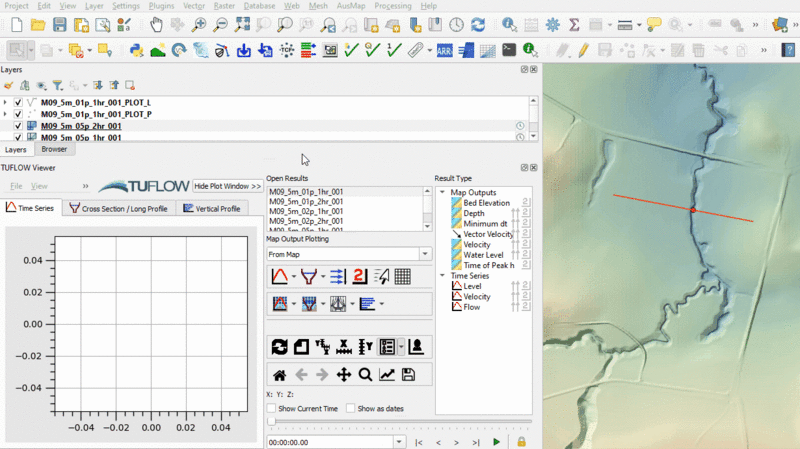Select M09_5m_01p_2hr_001 in Open Results
Viewport: 800px width, 449px height.
(x=306, y=201)
